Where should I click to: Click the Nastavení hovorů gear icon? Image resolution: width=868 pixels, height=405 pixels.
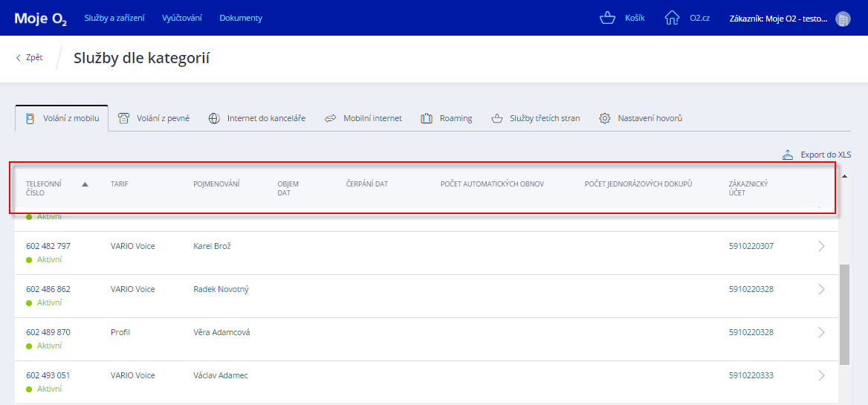(605, 118)
